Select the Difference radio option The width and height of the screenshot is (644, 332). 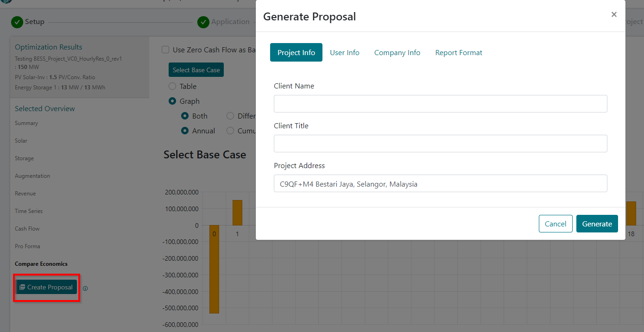point(230,116)
